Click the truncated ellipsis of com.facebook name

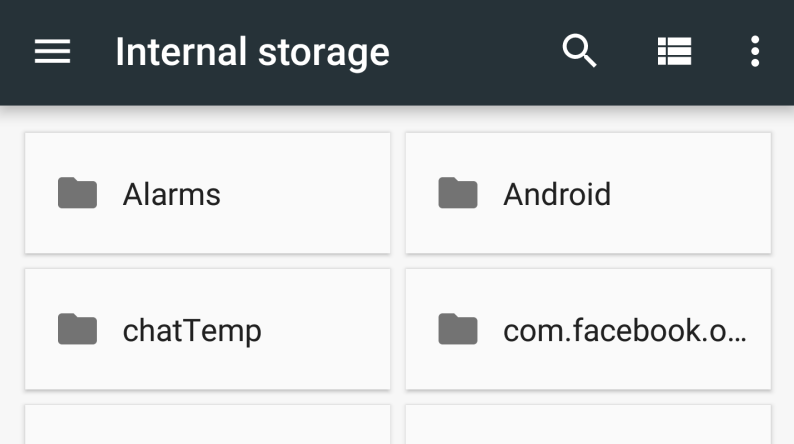click(x=737, y=332)
